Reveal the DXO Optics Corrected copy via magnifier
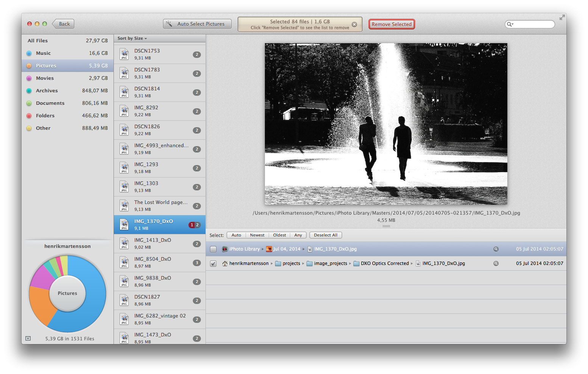Screen dimensions: 588x374 [496, 263]
